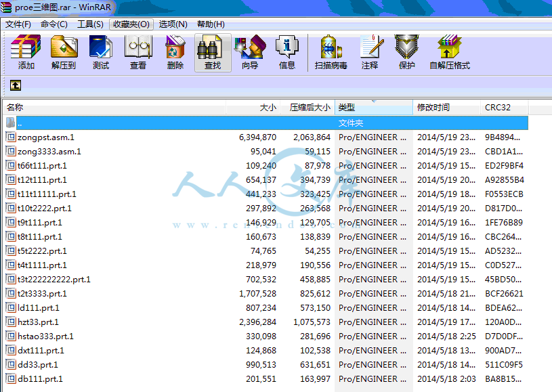Open the 文件(F) menu

pyautogui.click(x=18, y=24)
